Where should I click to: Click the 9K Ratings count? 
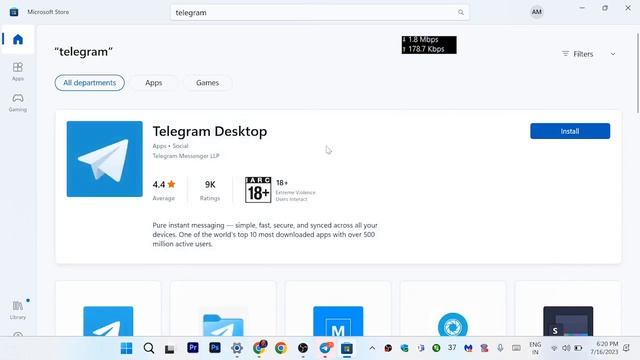(210, 190)
